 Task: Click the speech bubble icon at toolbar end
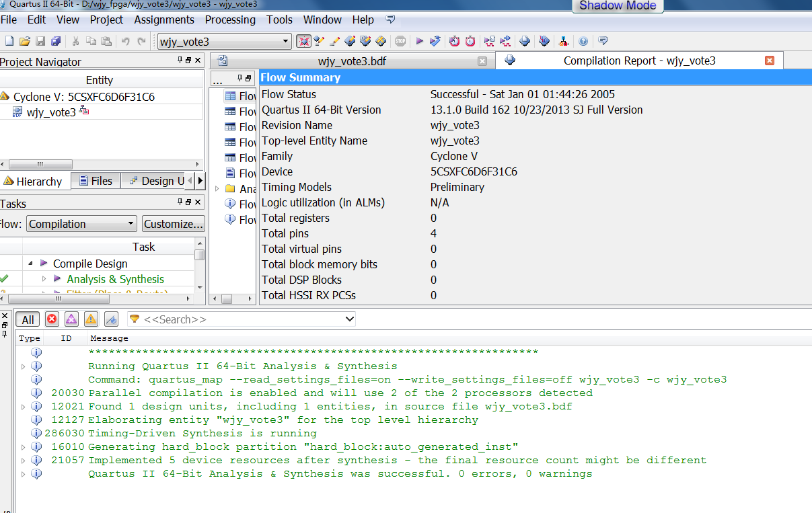click(603, 42)
